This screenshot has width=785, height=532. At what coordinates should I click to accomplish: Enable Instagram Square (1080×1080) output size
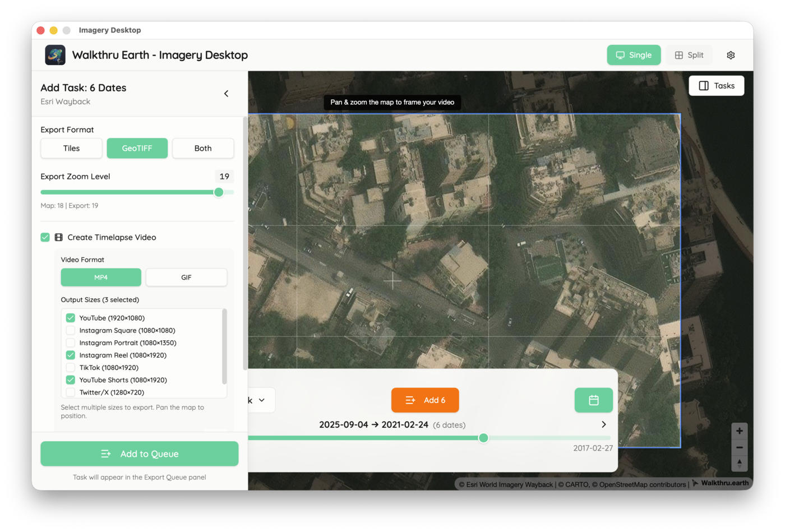71,330
